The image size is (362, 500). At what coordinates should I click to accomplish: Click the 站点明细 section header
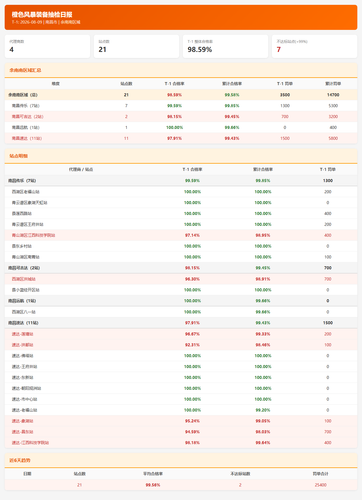[x=181, y=156]
